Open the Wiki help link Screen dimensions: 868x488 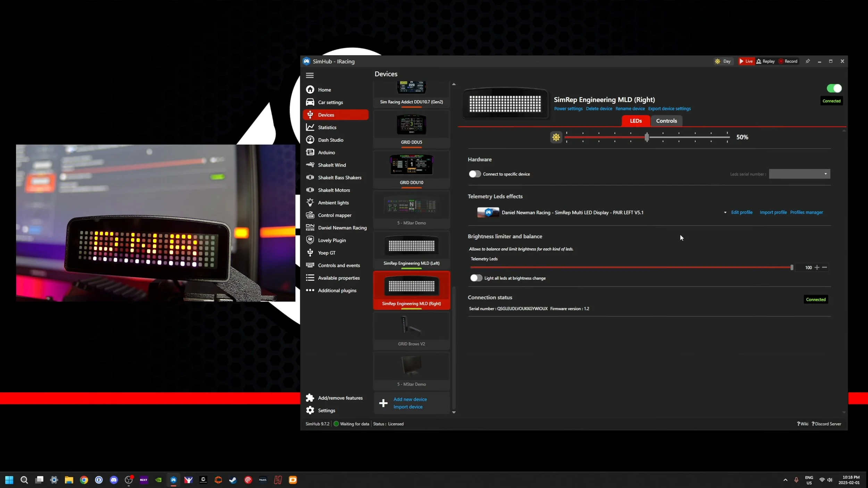[802, 424]
